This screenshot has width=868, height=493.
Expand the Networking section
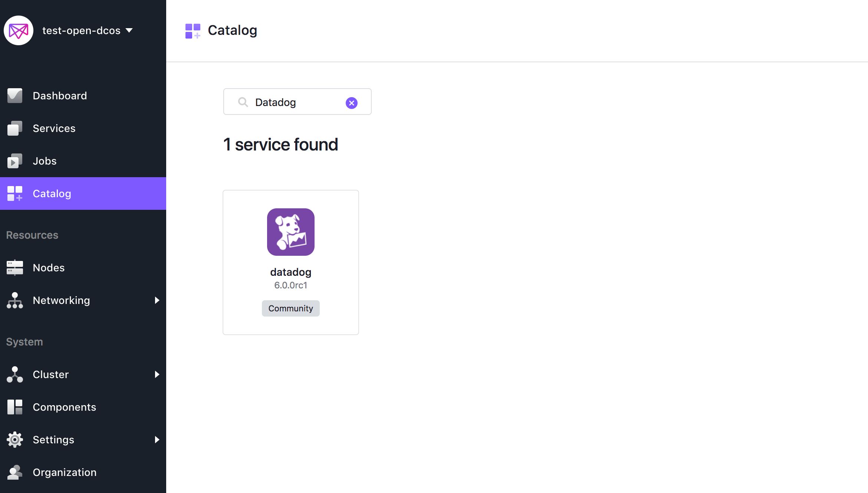[x=157, y=300]
